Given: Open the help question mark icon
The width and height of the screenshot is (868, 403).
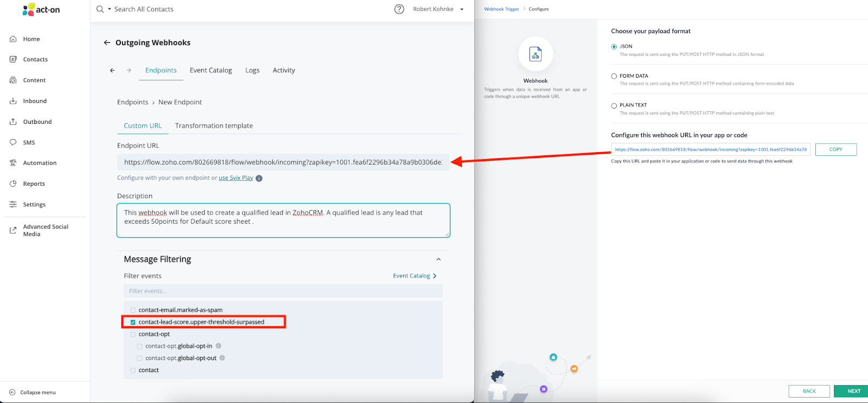Looking at the screenshot, I should coord(399,9).
